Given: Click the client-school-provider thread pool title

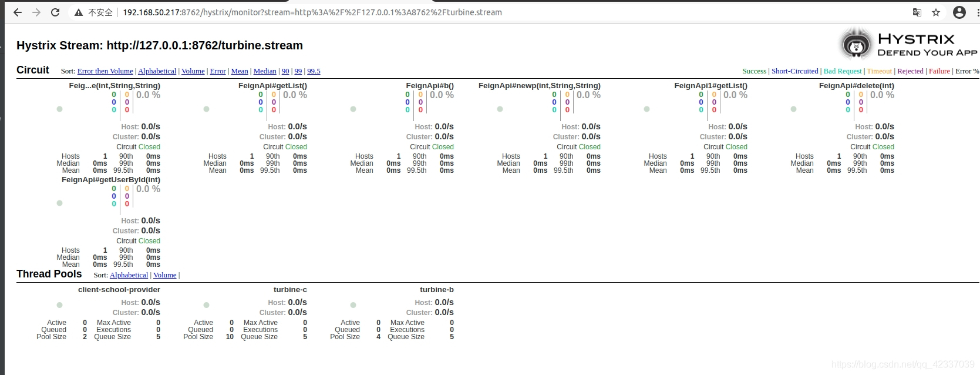Looking at the screenshot, I should [x=119, y=290].
